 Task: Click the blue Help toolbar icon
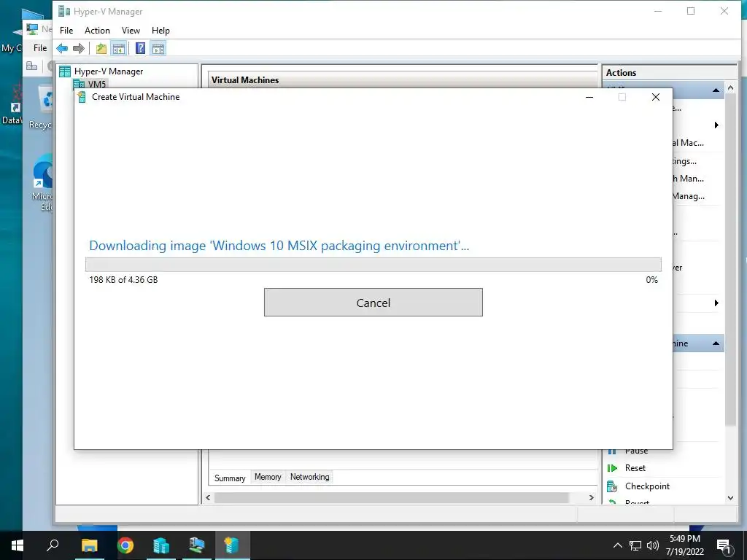(141, 48)
